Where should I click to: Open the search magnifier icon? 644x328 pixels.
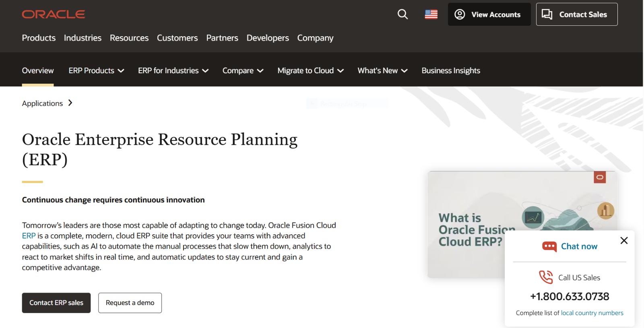[x=402, y=14]
